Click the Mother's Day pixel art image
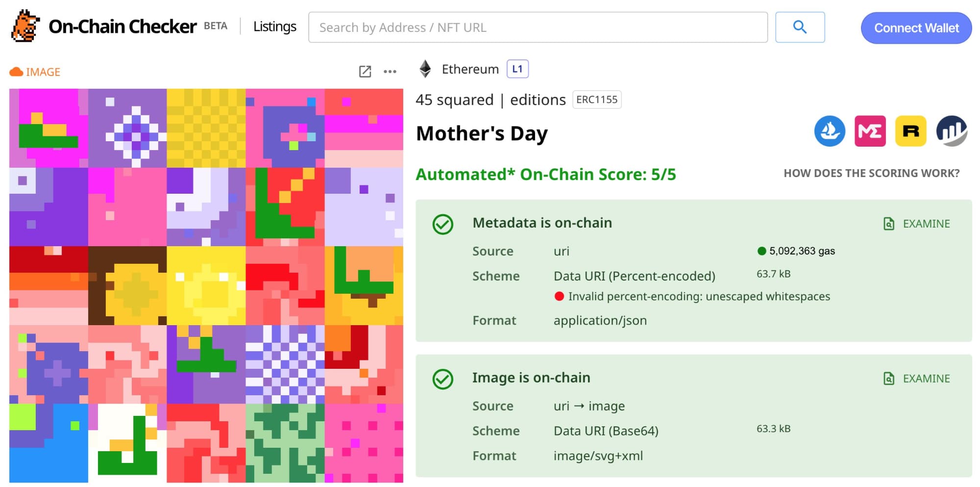Image resolution: width=980 pixels, height=487 pixels. click(x=206, y=285)
